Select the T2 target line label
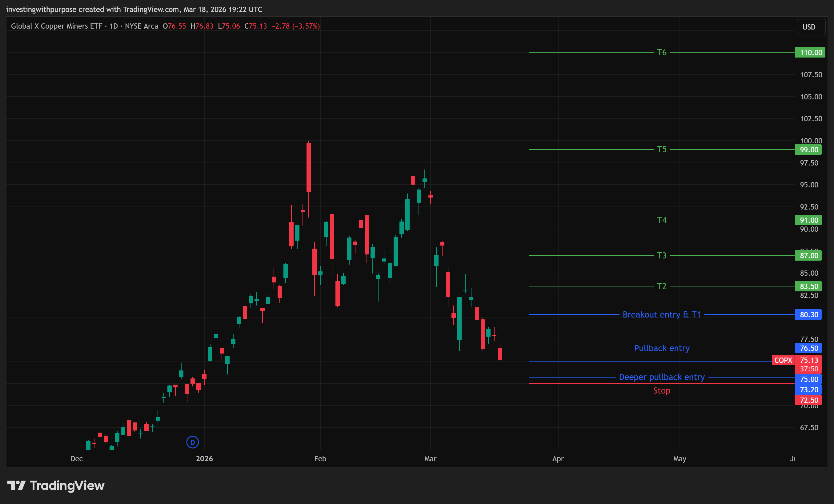Screen dimensions: 834x504 661,286
